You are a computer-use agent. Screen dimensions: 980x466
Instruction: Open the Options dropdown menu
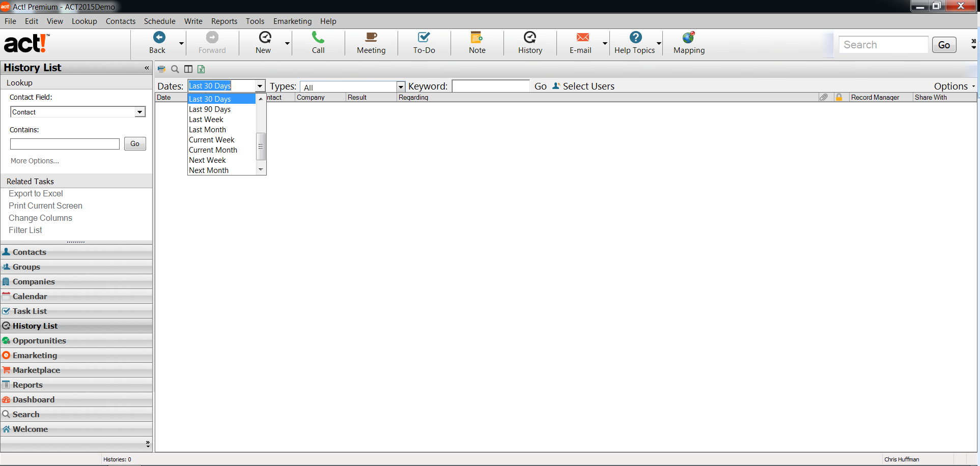[955, 86]
